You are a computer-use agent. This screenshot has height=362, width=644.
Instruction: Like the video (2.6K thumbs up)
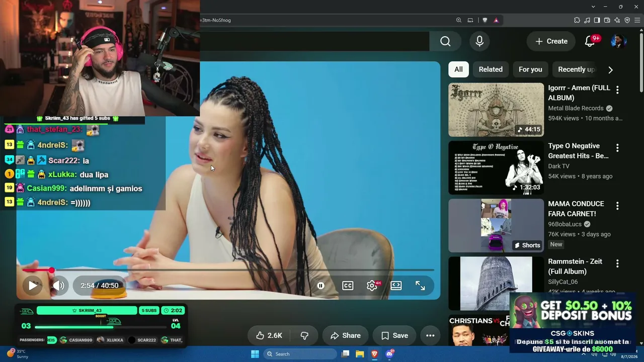pos(269,335)
